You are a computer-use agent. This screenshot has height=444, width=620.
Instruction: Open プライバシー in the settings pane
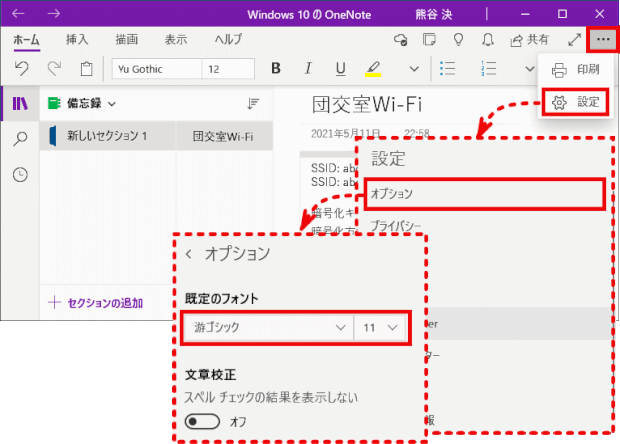396,225
